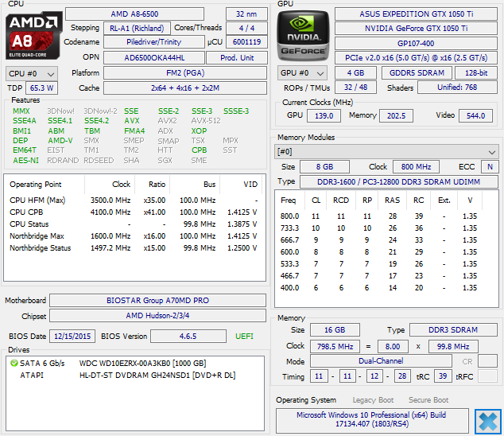Click the Northbridge Status row
504x436 pixels.
[x=134, y=247]
